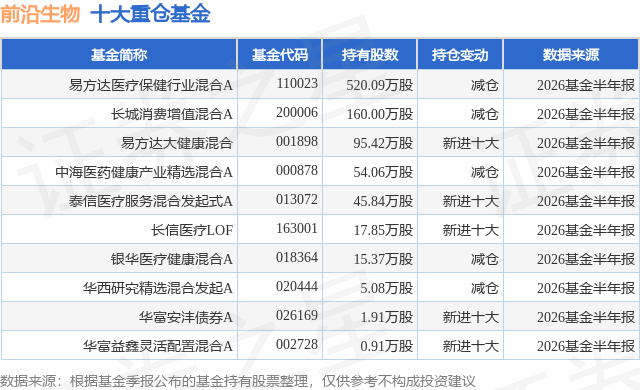Select the 易方达大健康混合 fund name
640x390 pixels.
177,143
